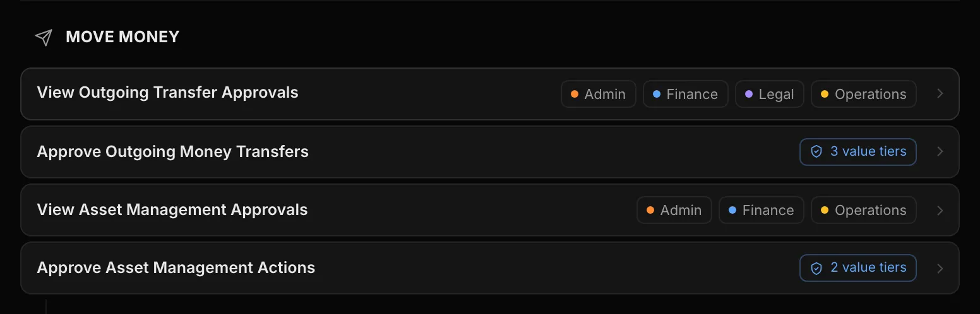The image size is (980, 314).
Task: Expand View Outgoing Transfer Approvals chevron
Action: [x=940, y=94]
